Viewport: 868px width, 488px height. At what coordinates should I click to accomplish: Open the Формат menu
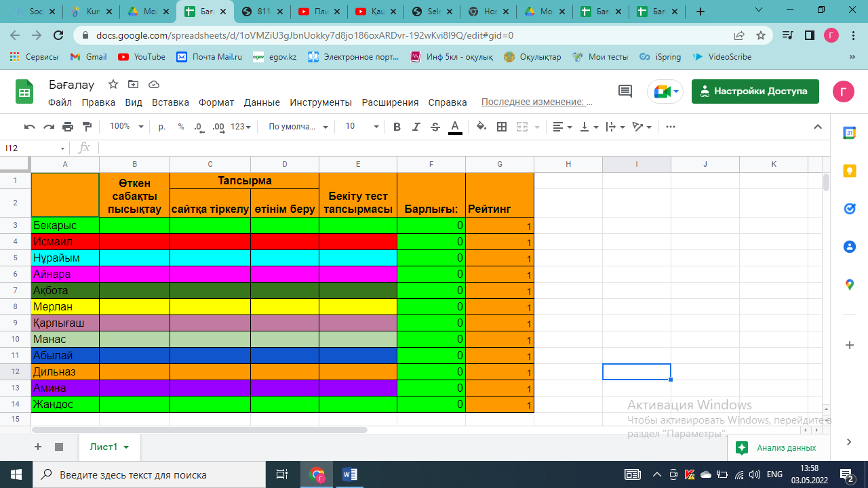click(x=216, y=102)
